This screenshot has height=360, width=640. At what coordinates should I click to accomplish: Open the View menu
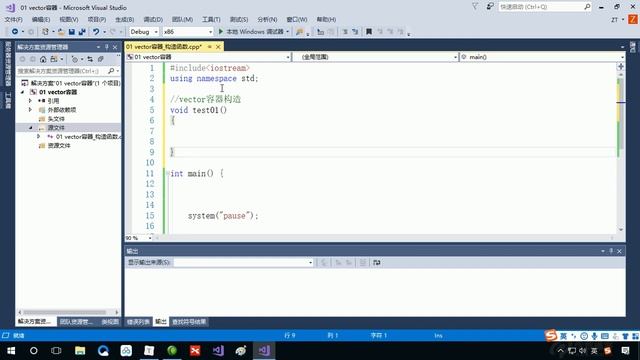point(69,19)
